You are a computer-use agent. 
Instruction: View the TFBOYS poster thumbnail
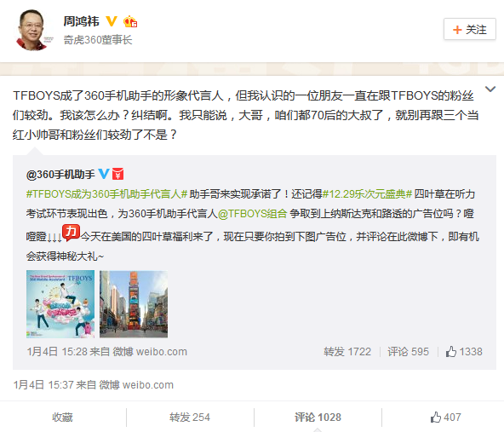(x=60, y=304)
